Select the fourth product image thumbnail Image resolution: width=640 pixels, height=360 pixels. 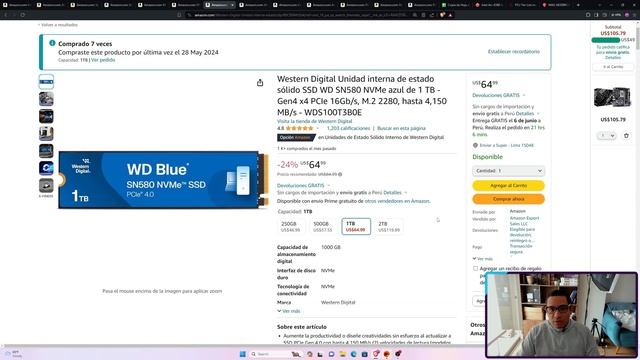[46, 133]
